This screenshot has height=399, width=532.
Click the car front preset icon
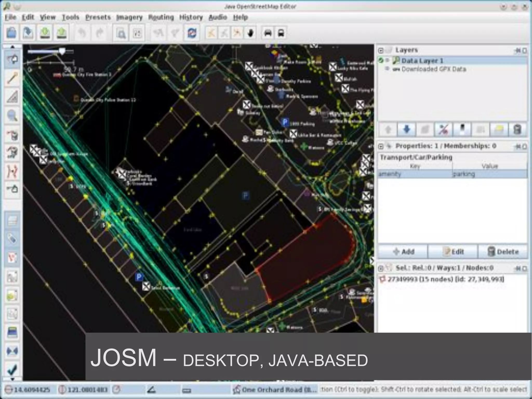coord(268,33)
